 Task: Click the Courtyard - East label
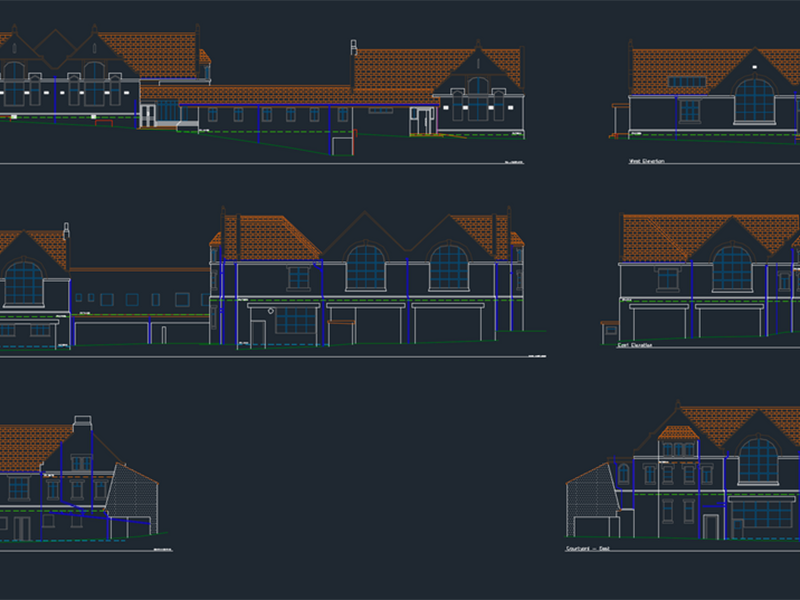pos(590,548)
